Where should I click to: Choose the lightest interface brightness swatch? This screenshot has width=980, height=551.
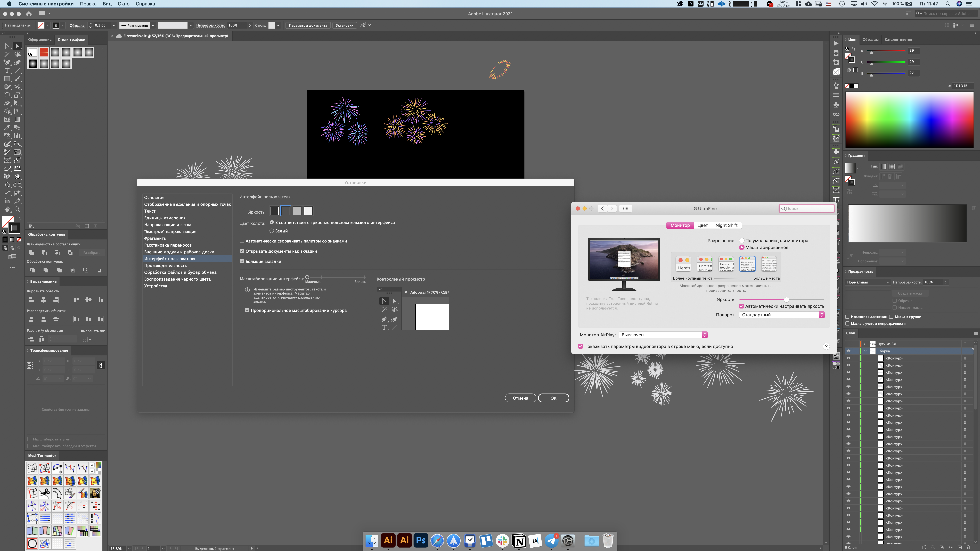point(308,211)
